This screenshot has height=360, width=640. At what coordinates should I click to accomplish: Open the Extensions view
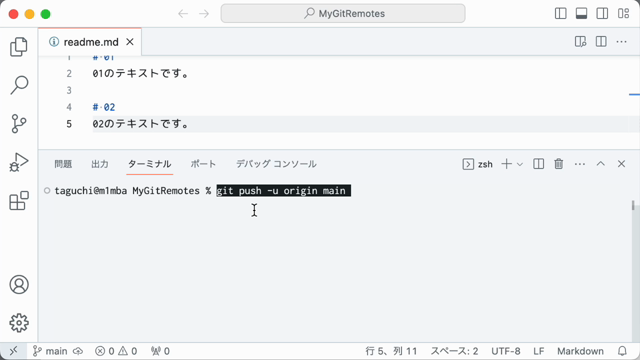coord(19,200)
